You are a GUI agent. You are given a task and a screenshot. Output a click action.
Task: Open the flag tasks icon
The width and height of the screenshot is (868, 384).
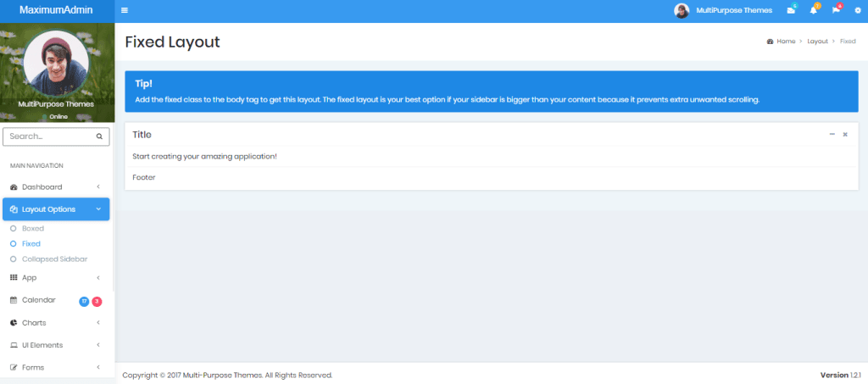(836, 10)
